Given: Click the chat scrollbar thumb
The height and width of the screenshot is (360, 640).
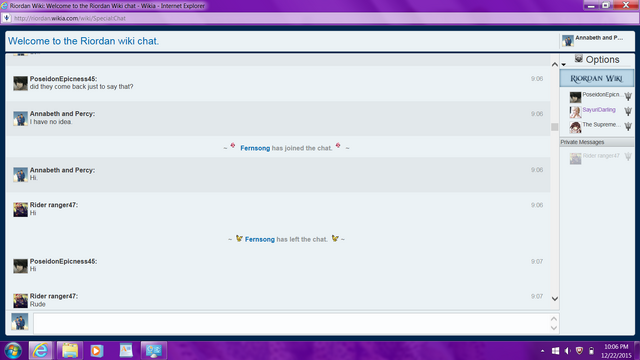Looking at the screenshot, I should click(x=555, y=127).
